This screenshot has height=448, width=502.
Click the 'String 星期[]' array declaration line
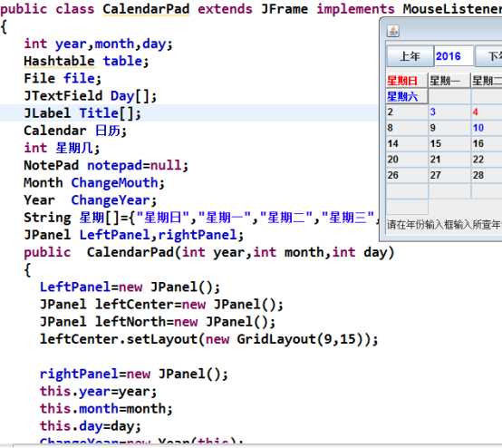click(201, 218)
